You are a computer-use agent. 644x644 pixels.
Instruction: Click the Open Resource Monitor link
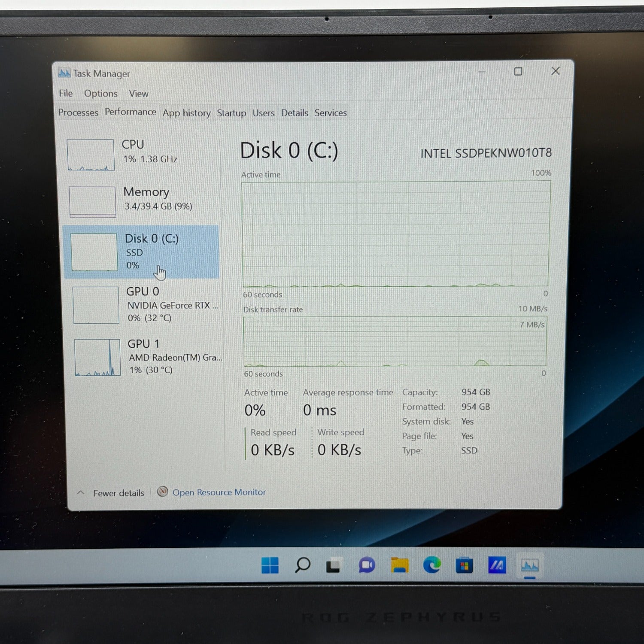click(x=219, y=492)
